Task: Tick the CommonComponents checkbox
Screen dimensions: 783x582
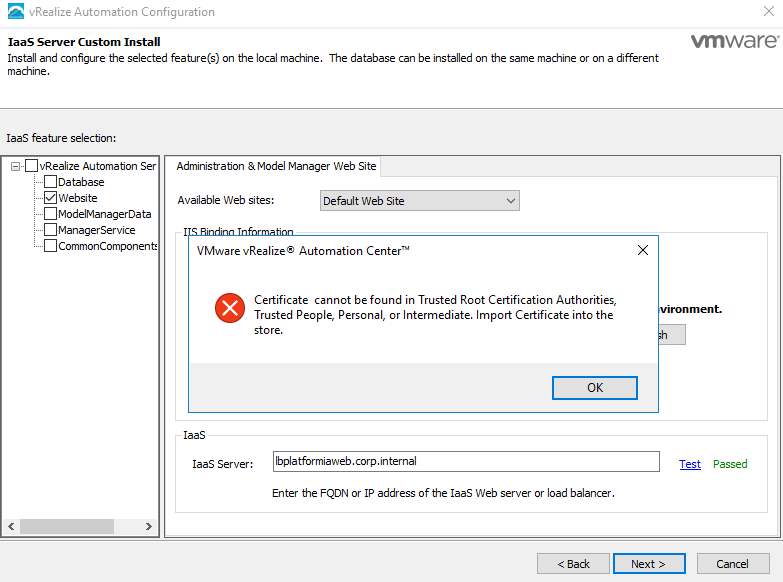Action: [x=50, y=246]
